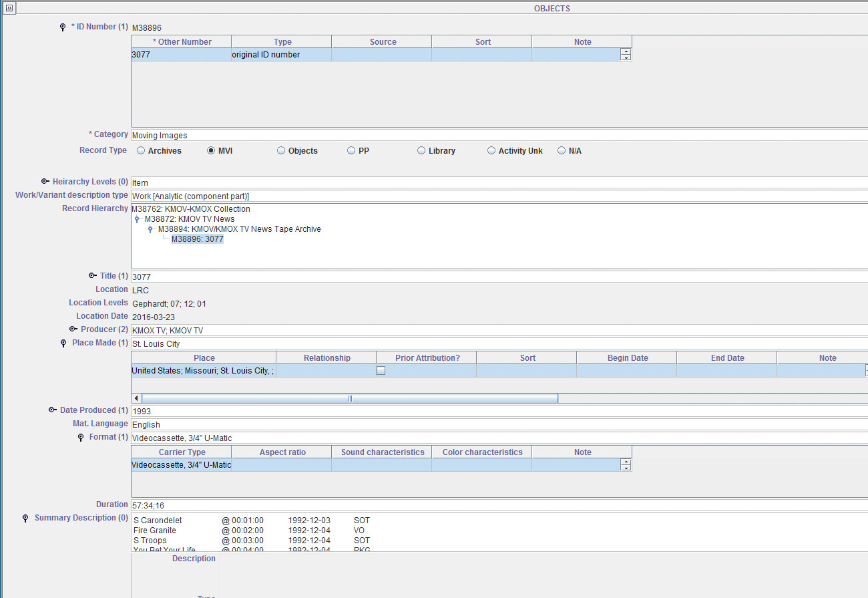Toggle the key icon beside Heirarchy Levels
The height and width of the screenshot is (598, 868).
coord(45,182)
